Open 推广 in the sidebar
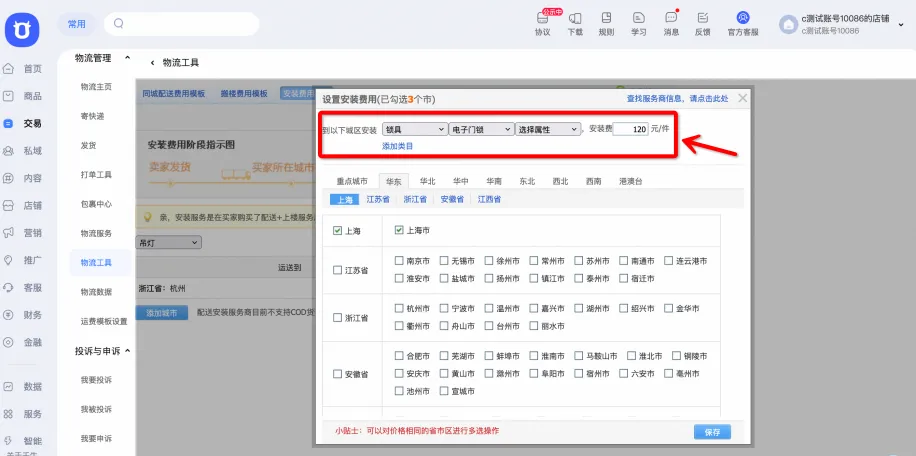 [x=23, y=260]
